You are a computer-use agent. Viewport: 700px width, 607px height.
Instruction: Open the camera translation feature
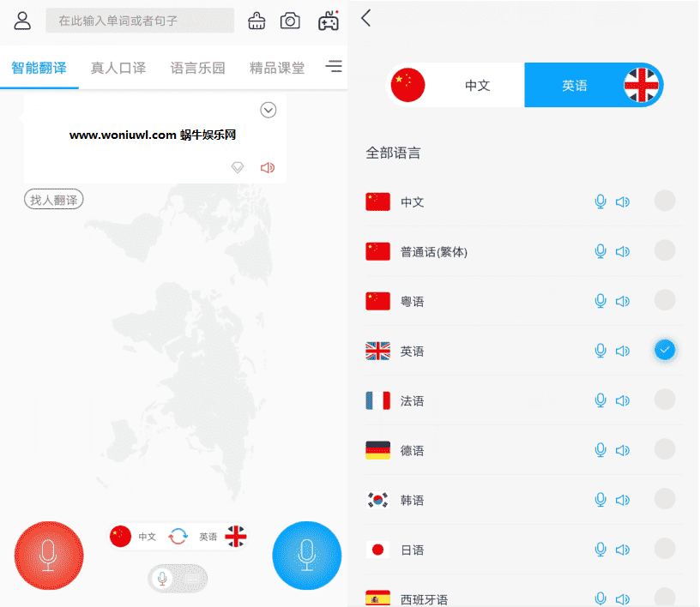[290, 21]
